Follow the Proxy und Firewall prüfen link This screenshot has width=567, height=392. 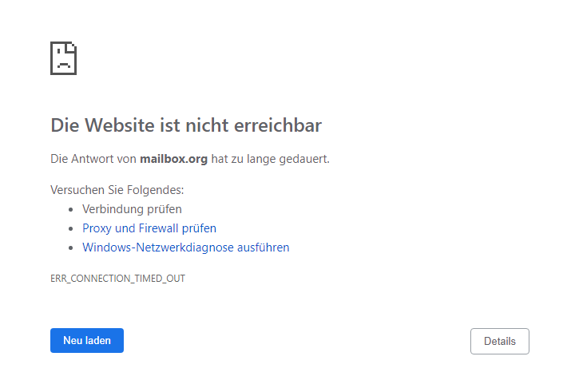click(x=149, y=228)
